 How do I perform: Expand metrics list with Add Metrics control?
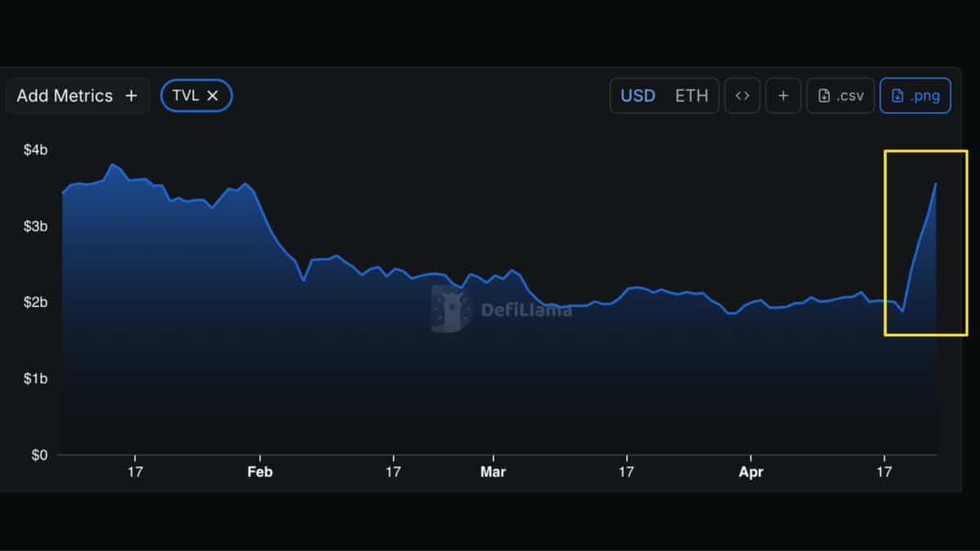pos(78,96)
